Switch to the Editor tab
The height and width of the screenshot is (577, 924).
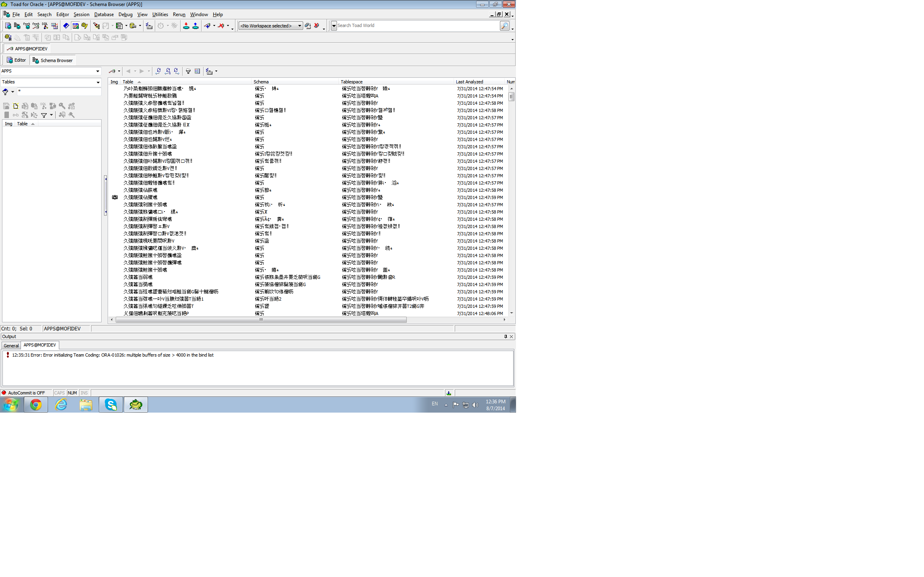point(17,60)
